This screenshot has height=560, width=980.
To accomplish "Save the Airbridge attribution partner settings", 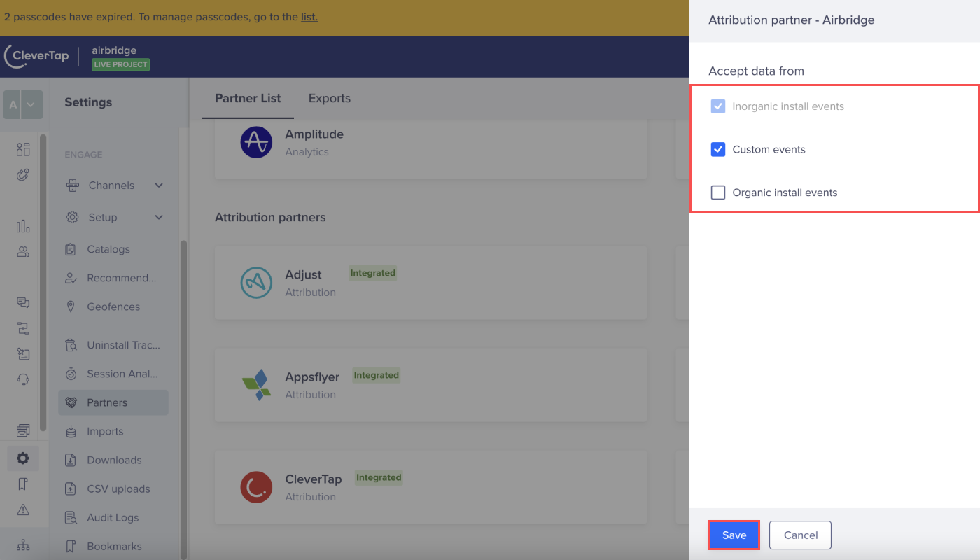I will pos(734,535).
